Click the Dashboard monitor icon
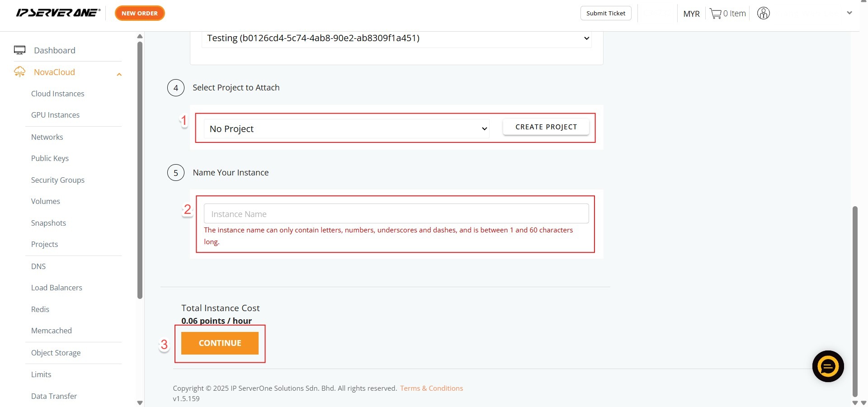This screenshot has width=868, height=407. click(19, 50)
